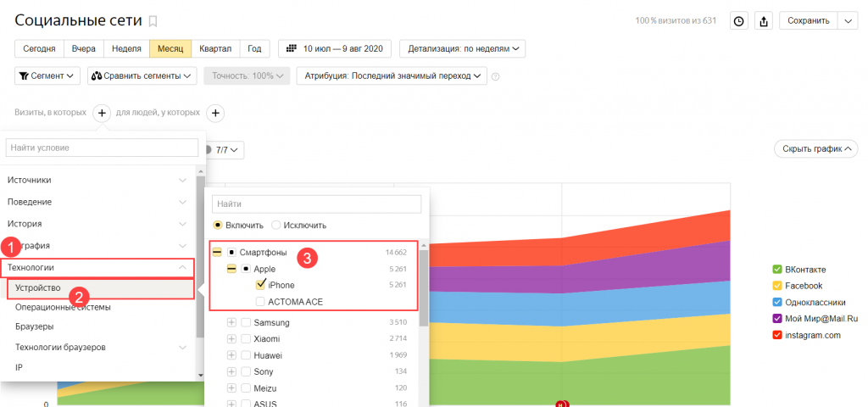Image resolution: width=868 pixels, height=407 pixels.
Task: Check the iPhone checkbox
Action: (260, 285)
